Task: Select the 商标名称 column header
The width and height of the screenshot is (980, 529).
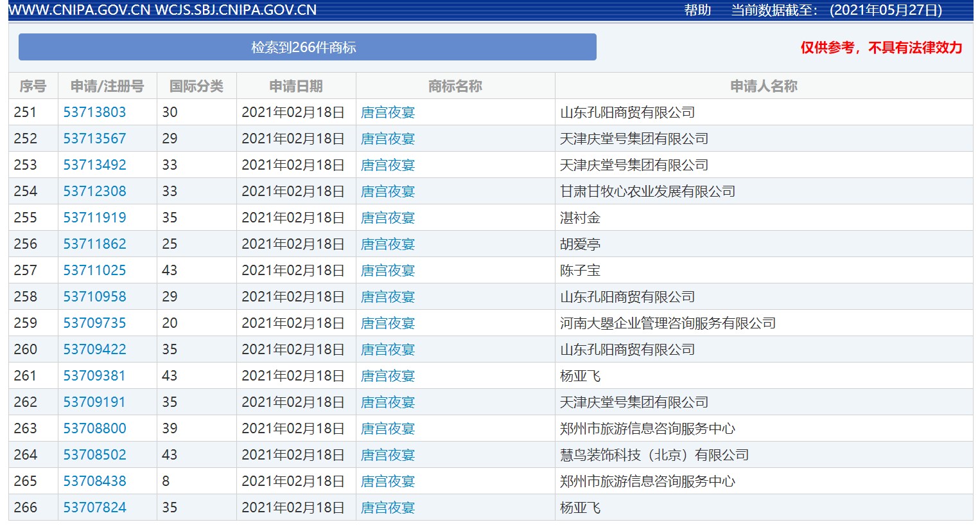Action: [x=455, y=85]
